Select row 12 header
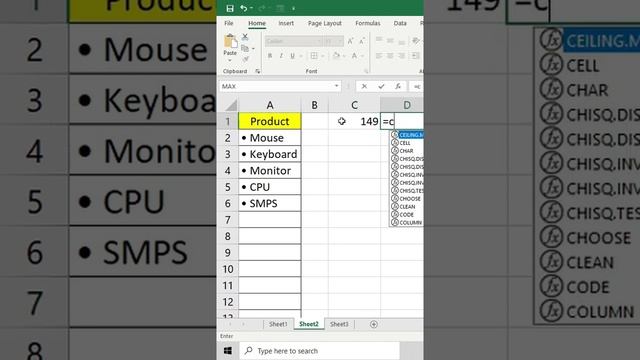Image resolution: width=640 pixels, height=360 pixels. (x=228, y=302)
